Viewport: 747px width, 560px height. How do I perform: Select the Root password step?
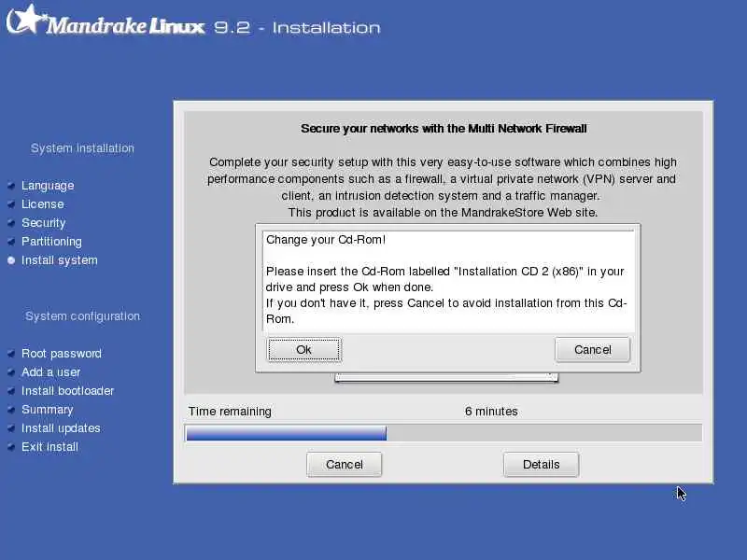(62, 354)
